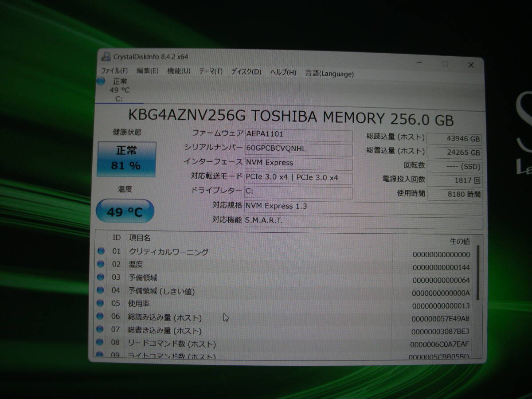Click status dot for row 03 予備領域
This screenshot has height=399, width=532.
[x=101, y=277]
